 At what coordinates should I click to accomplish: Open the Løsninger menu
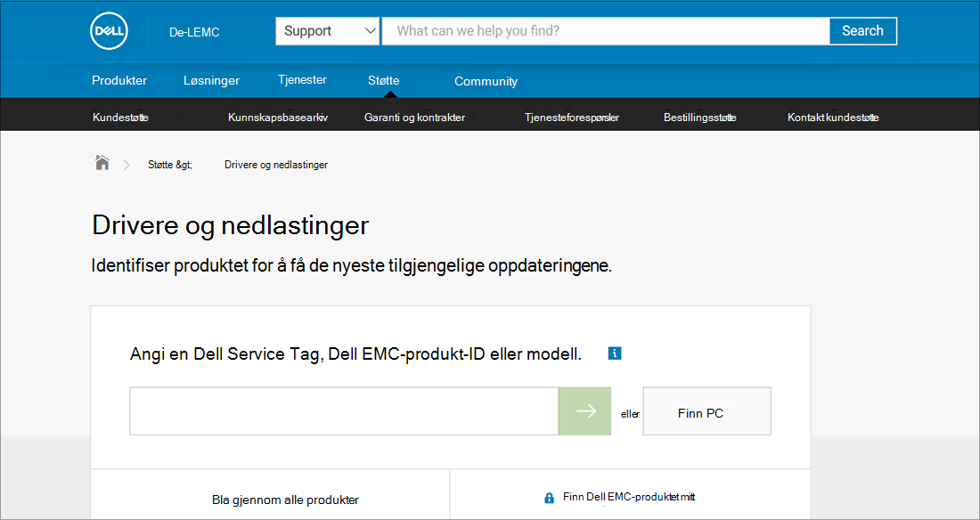tap(211, 81)
